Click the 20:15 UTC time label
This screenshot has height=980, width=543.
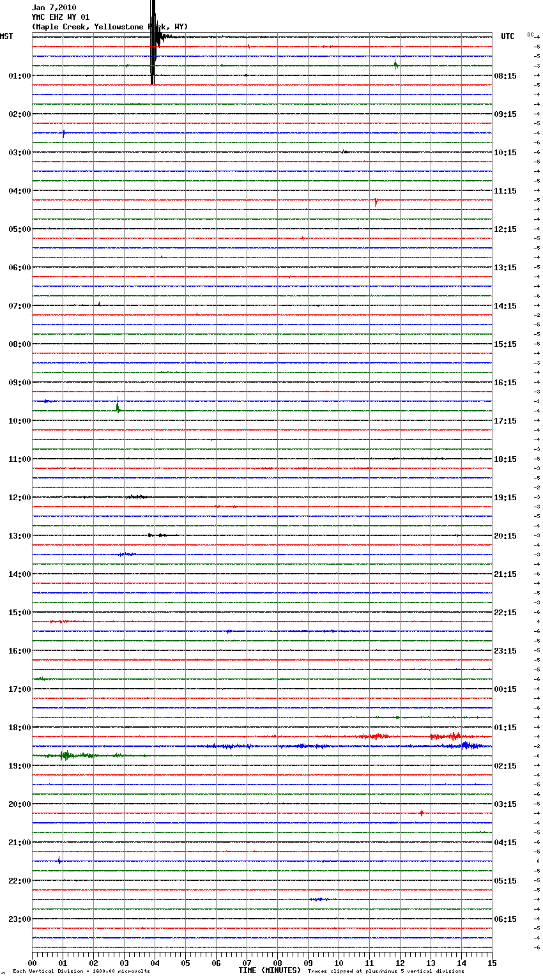[505, 536]
